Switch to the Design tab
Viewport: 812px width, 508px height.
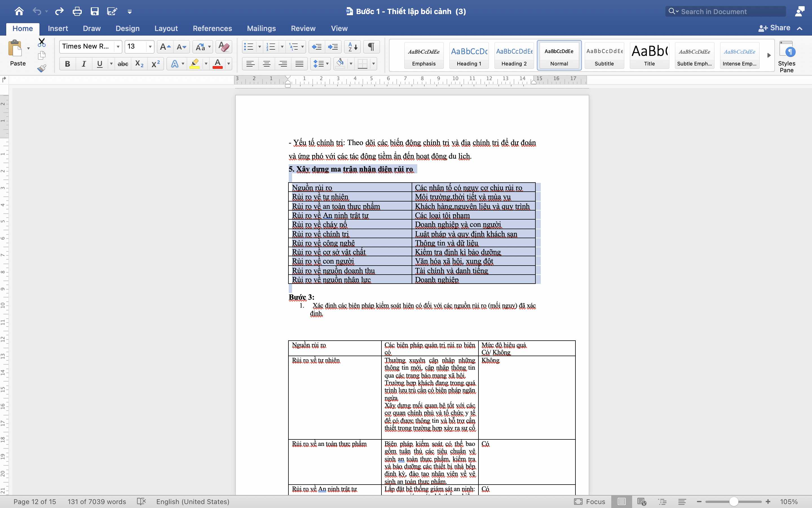pos(127,29)
